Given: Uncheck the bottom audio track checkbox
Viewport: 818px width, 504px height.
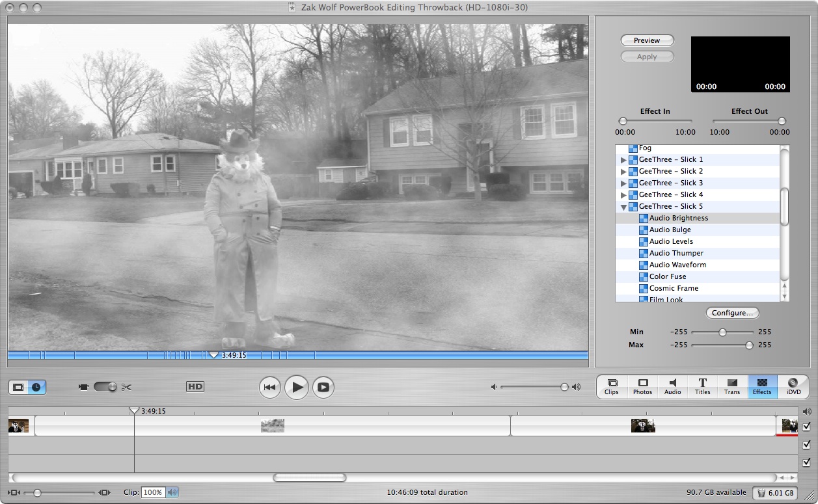Looking at the screenshot, I should [x=807, y=462].
